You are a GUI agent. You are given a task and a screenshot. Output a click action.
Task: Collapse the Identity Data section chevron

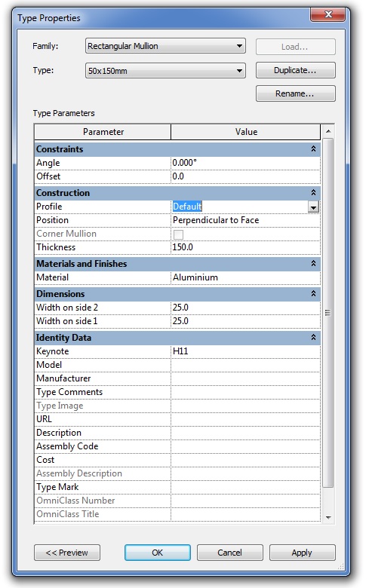[313, 338]
